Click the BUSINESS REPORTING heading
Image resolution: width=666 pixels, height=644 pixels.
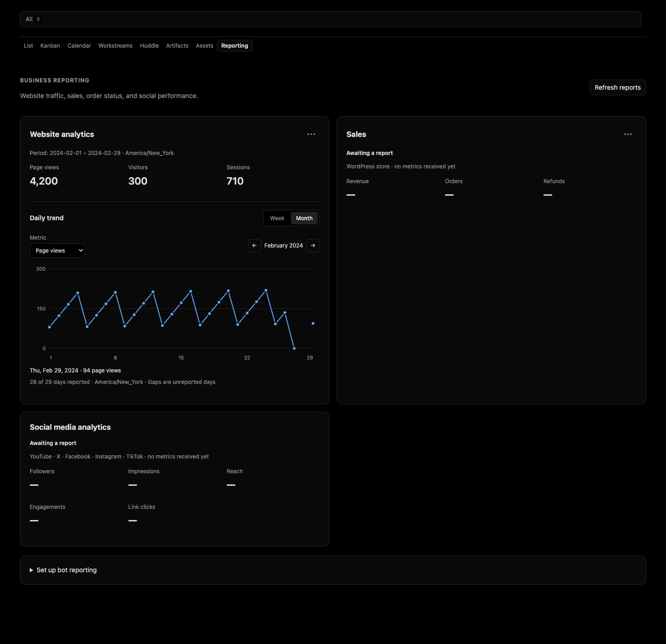55,80
